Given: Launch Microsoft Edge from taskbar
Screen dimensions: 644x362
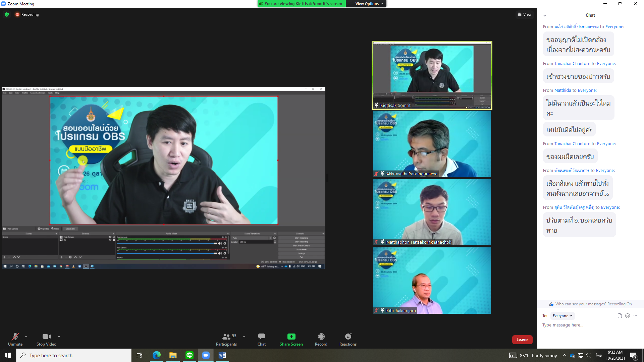Looking at the screenshot, I should tap(157, 355).
